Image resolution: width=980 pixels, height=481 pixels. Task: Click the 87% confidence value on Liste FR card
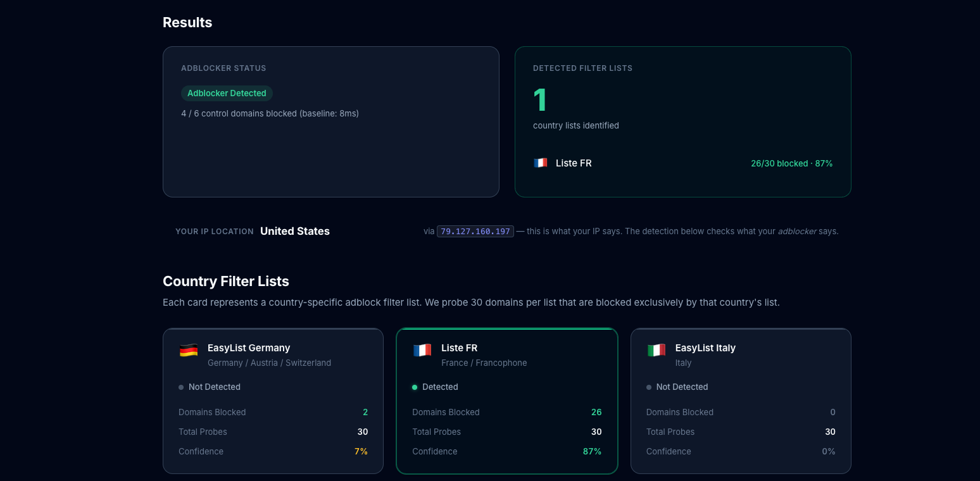pos(592,451)
